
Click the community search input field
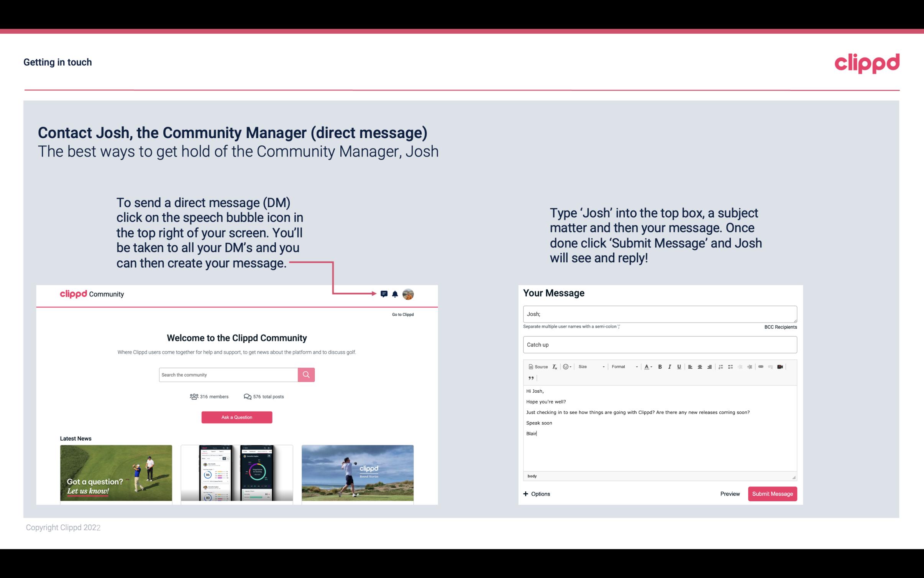(228, 374)
